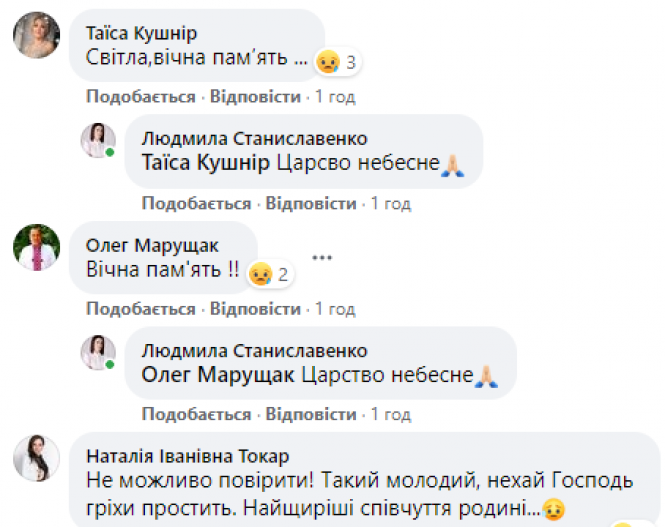Open reactions on Олег Марущак's comment
Image resolution: width=665 pixels, height=527 pixels.
[x=270, y=273]
